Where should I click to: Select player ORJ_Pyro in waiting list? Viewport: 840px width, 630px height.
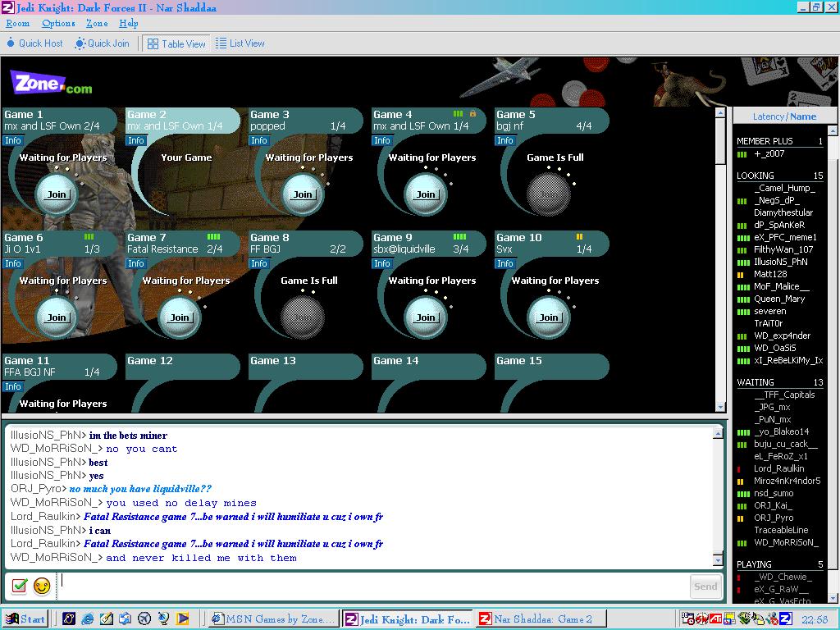click(x=774, y=518)
